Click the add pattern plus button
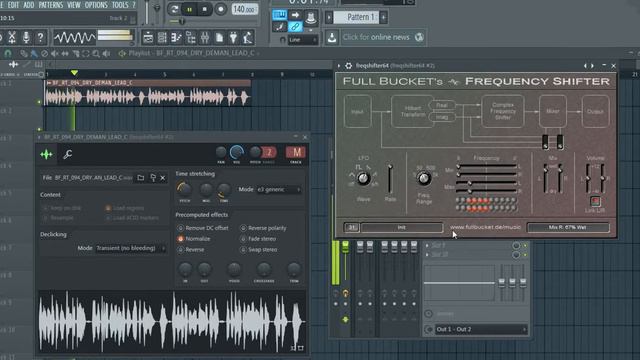 383,17
